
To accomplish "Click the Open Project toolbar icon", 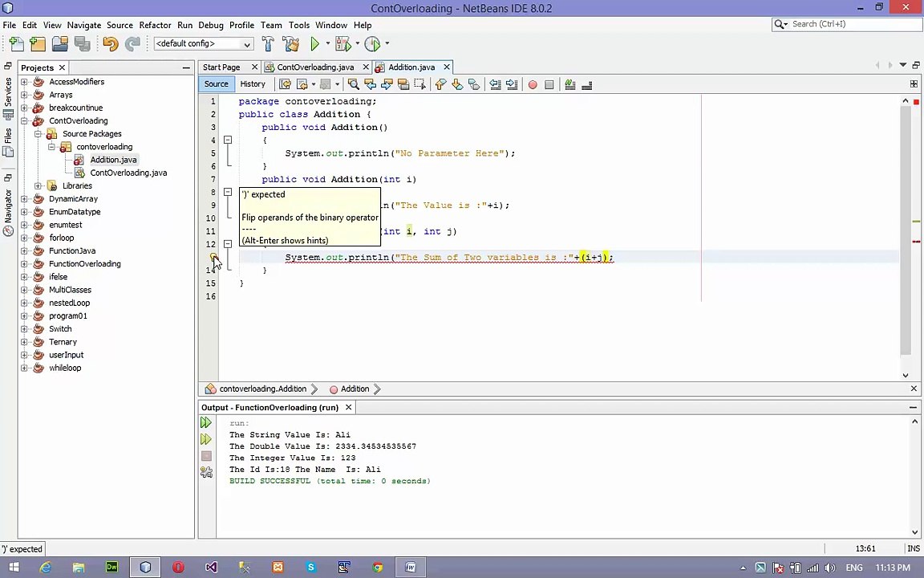I will click(x=60, y=43).
